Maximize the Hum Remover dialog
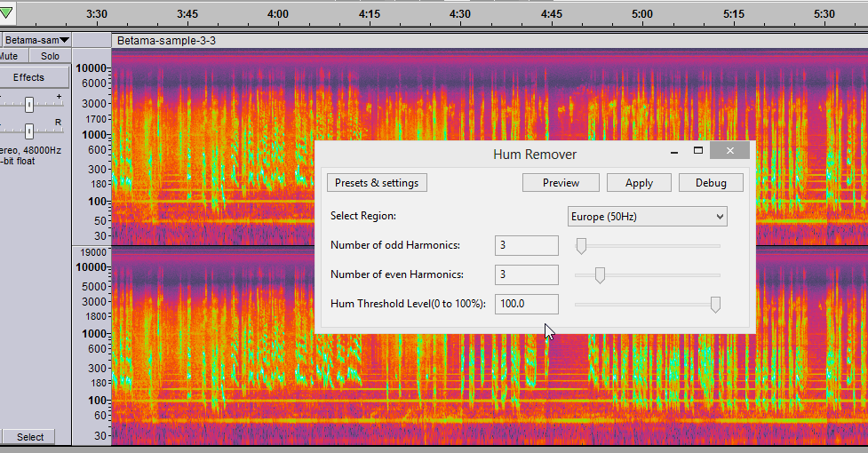The height and width of the screenshot is (453, 868). pos(698,150)
